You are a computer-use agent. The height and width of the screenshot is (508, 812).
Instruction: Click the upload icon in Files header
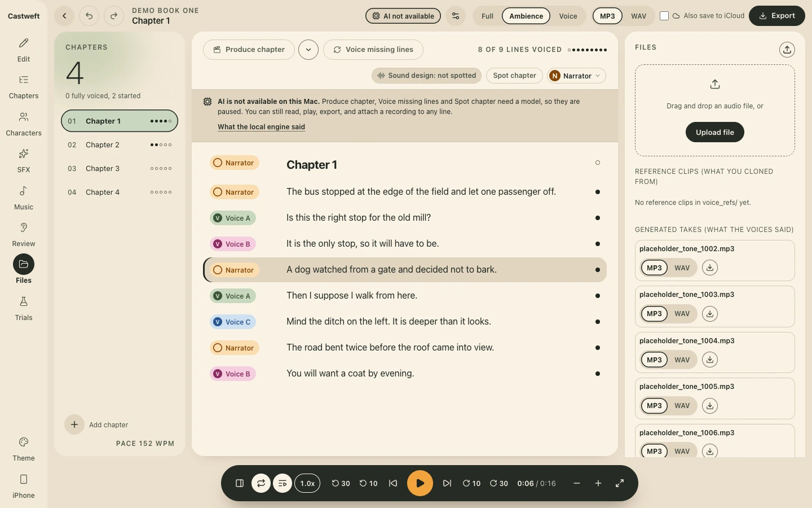[787, 50]
